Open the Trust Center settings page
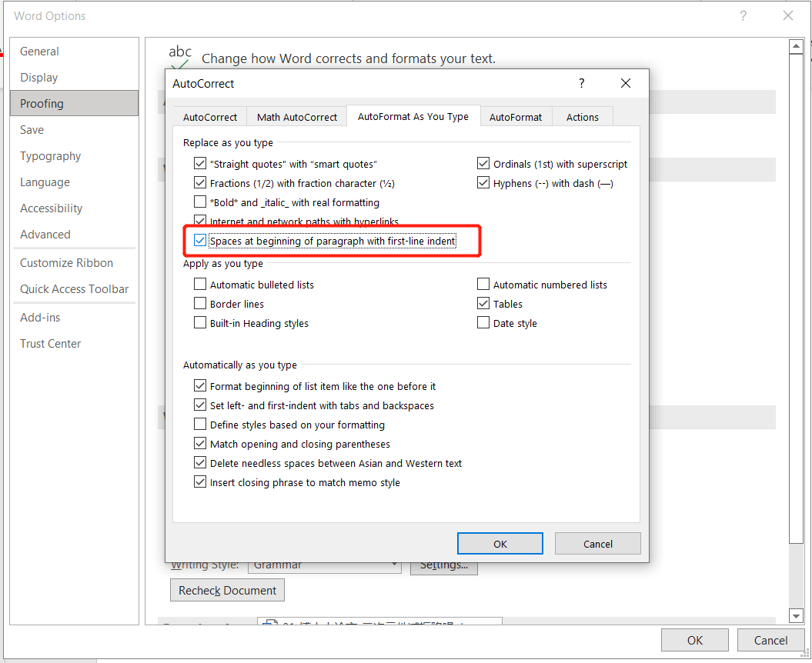The width and height of the screenshot is (812, 663). pos(50,343)
